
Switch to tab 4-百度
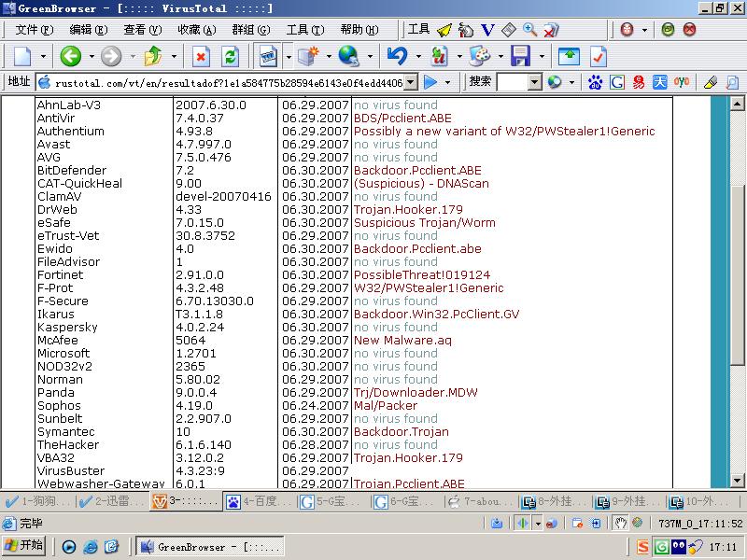click(260, 501)
